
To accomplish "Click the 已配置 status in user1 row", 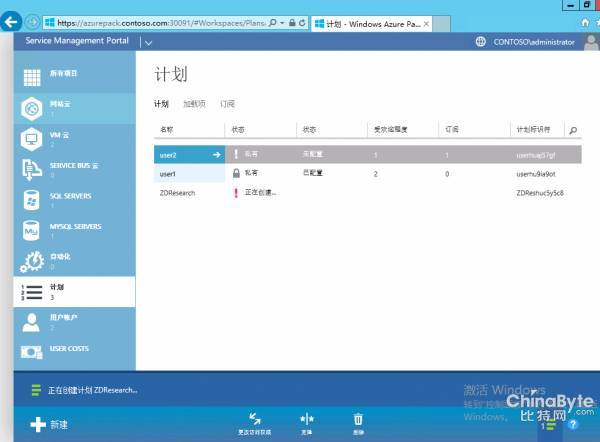I will pyautogui.click(x=313, y=173).
